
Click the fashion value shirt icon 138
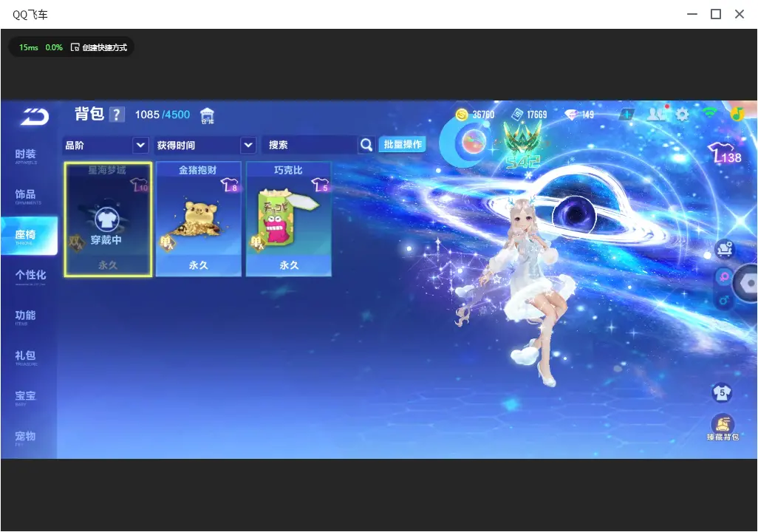[x=725, y=154]
